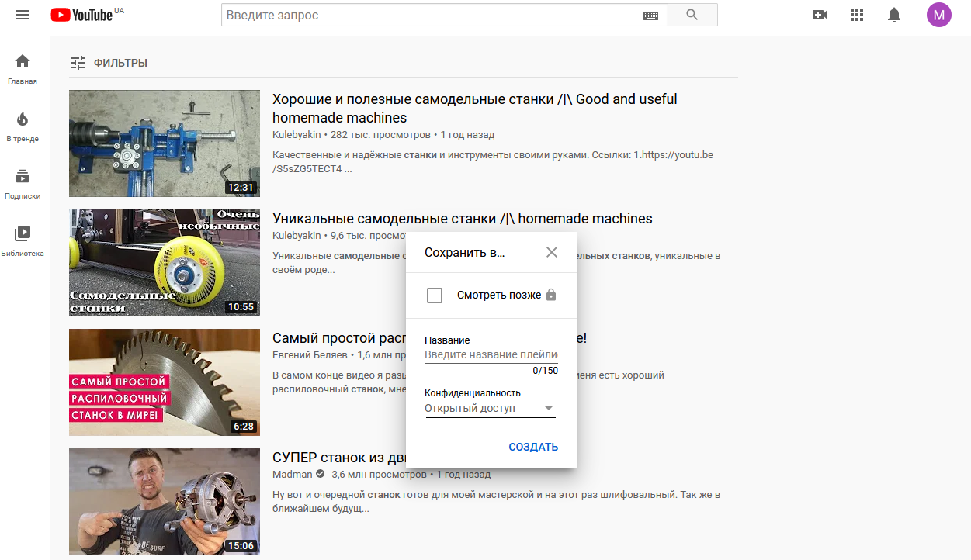971x560 pixels.
Task: Open the saw blade video thumbnail
Action: click(x=165, y=382)
